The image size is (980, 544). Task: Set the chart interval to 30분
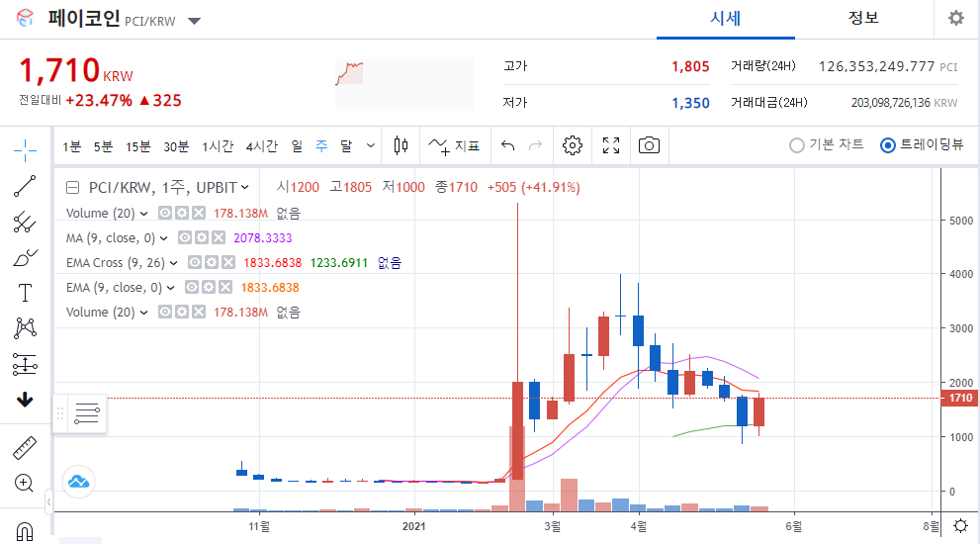click(176, 146)
